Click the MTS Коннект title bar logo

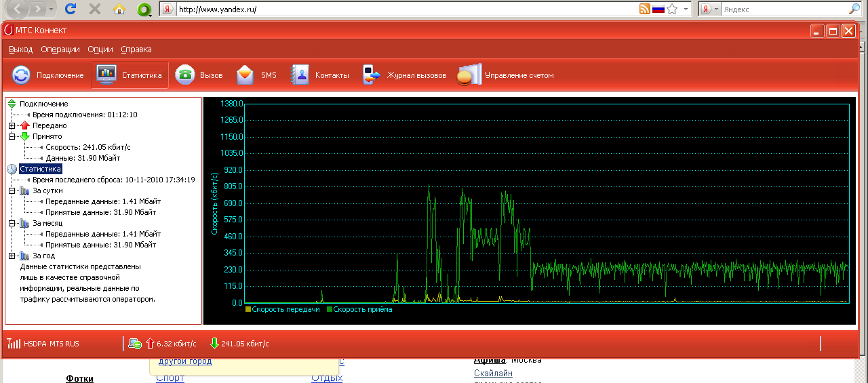(x=7, y=30)
